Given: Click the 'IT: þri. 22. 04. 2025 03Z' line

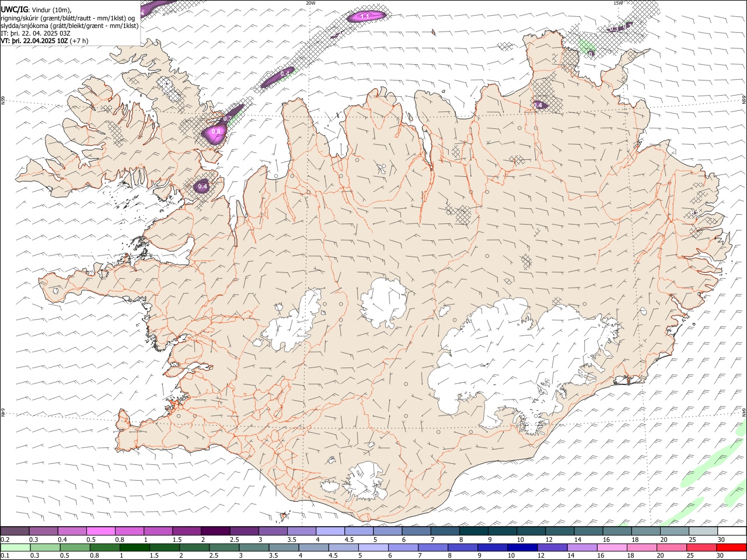Looking at the screenshot, I should [35, 33].
